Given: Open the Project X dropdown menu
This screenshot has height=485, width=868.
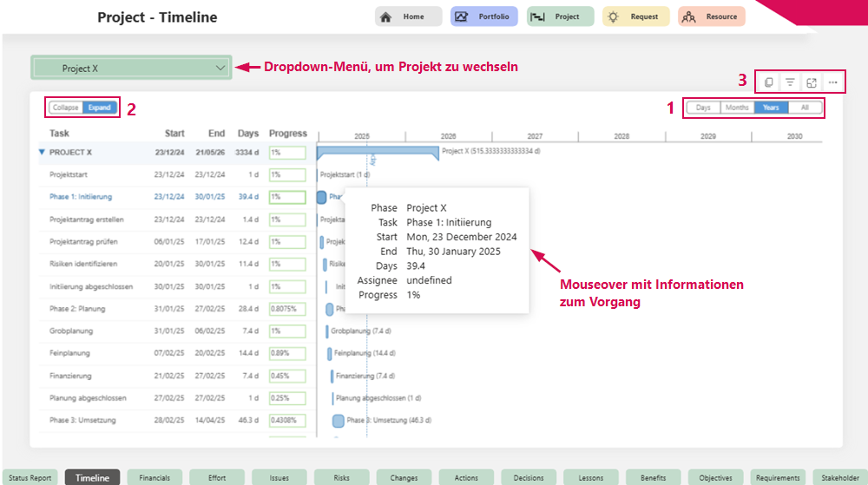Looking at the screenshot, I should coord(131,68).
